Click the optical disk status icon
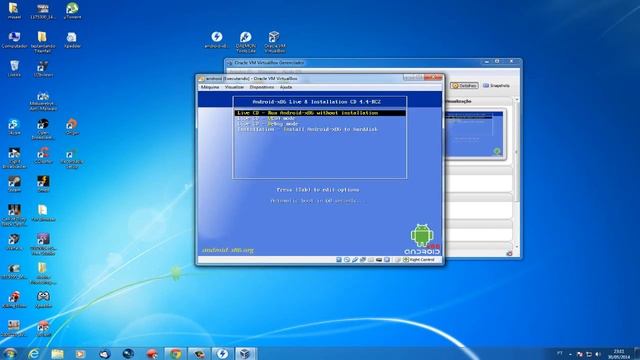The width and height of the screenshot is (640, 360). point(347,260)
